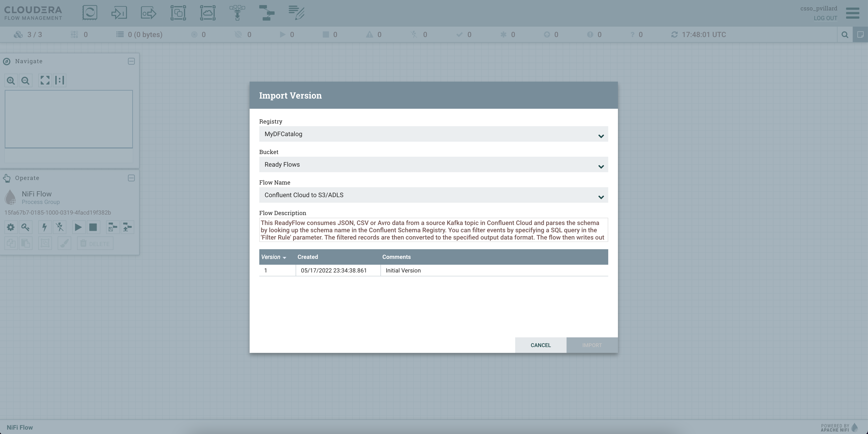Image resolution: width=868 pixels, height=434 pixels.
Task: Click the Processor icon in toolbar
Action: (90, 13)
